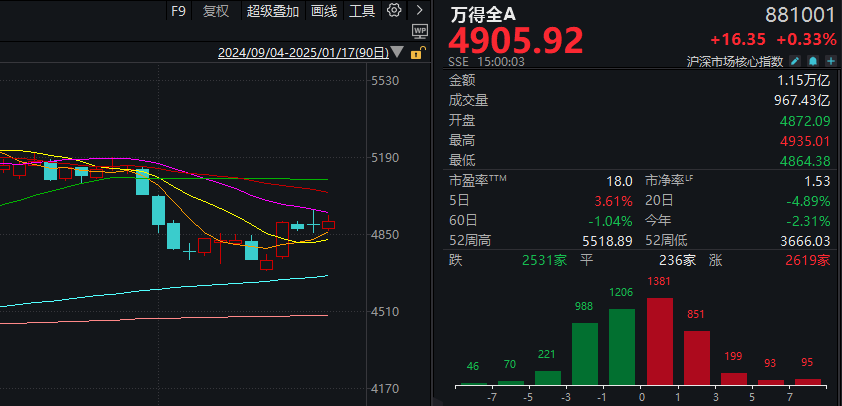Click the 52周高 value 5518.89
The height and width of the screenshot is (406, 842).
point(607,241)
